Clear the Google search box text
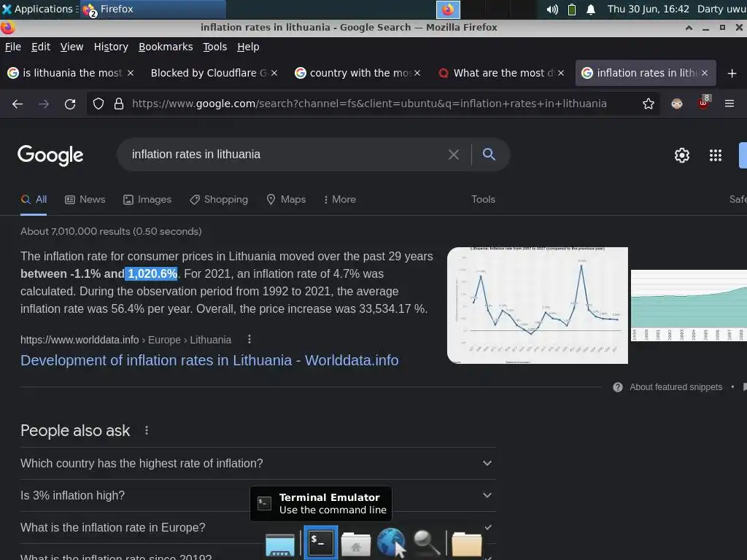This screenshot has height=560, width=747. pyautogui.click(x=454, y=155)
